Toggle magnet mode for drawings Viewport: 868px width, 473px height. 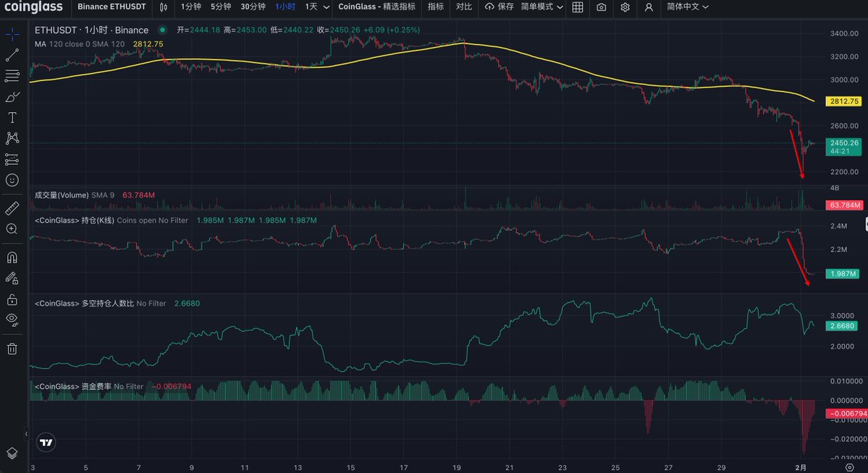click(x=12, y=257)
